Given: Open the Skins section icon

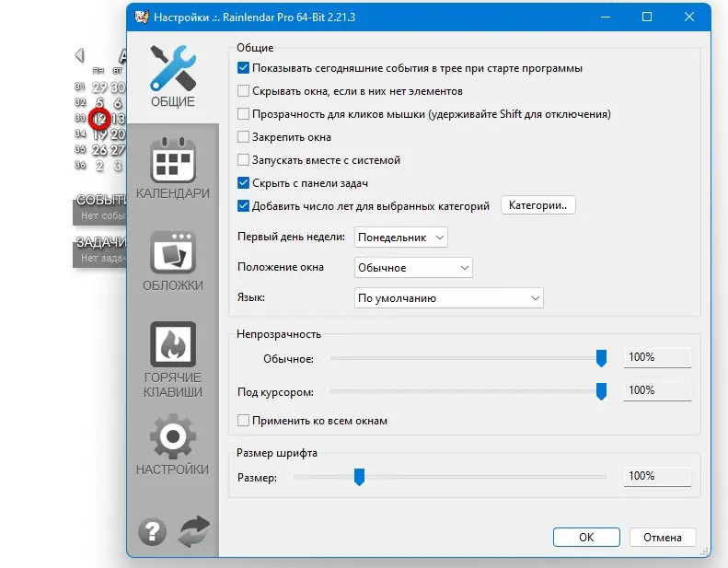Looking at the screenshot, I should click(x=173, y=252).
